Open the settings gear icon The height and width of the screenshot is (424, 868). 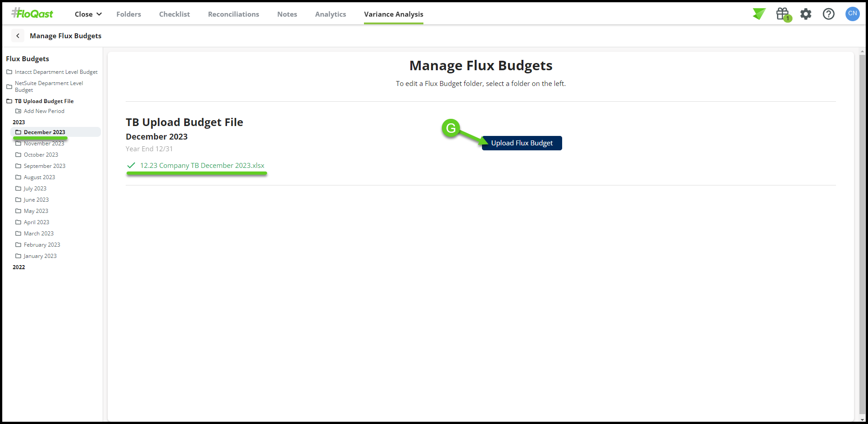point(806,14)
